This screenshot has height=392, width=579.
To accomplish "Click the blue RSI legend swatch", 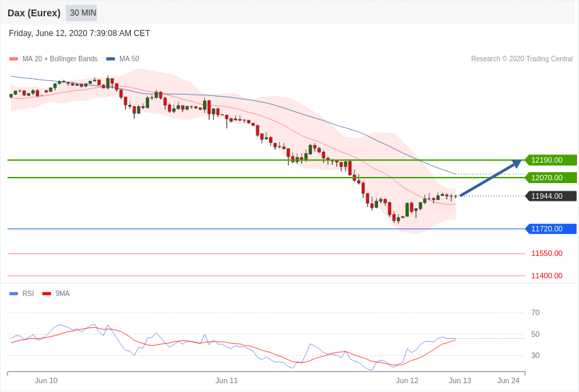I will [14, 294].
